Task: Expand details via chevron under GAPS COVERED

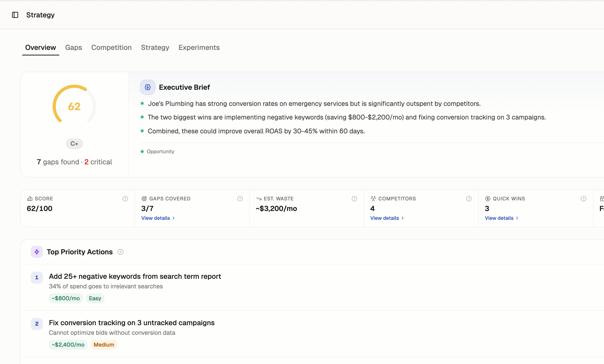Action: [x=173, y=218]
